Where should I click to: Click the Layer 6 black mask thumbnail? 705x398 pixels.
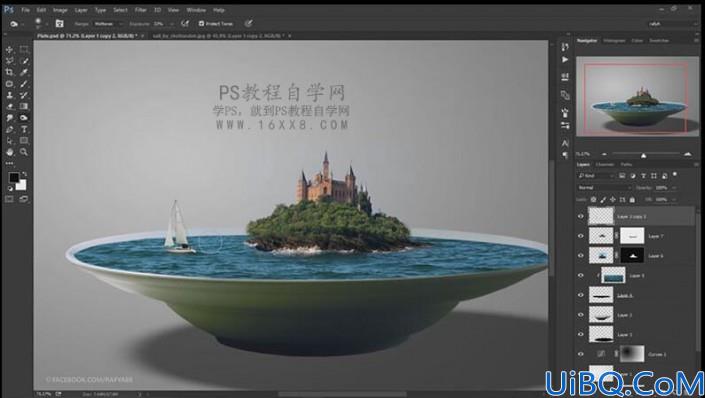click(x=632, y=255)
